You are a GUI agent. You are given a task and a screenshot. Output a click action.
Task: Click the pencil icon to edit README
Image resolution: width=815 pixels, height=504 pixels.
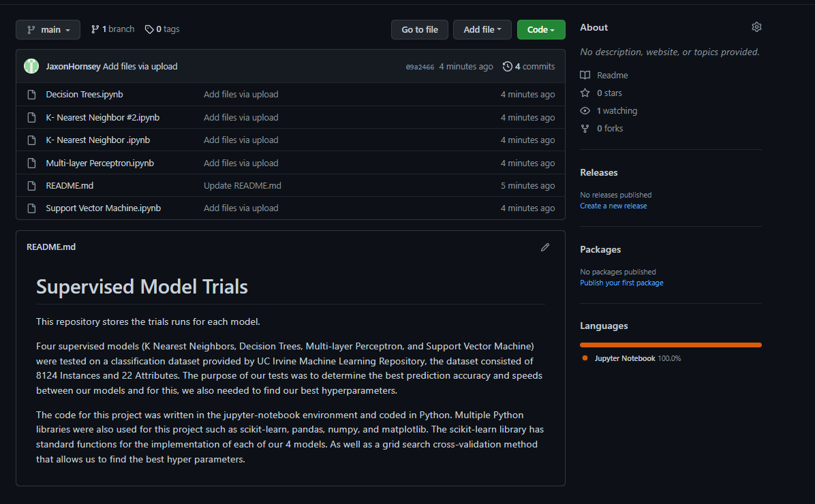545,247
